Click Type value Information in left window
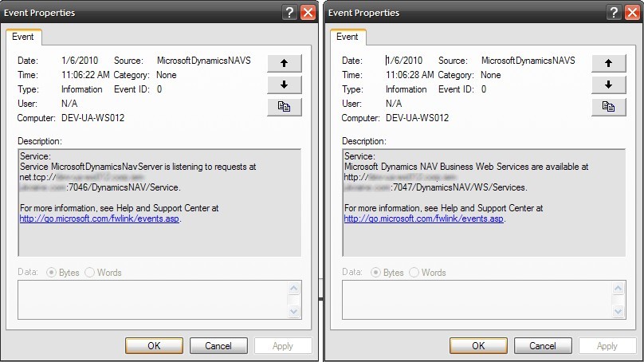The width and height of the screenshot is (644, 362). [x=82, y=89]
